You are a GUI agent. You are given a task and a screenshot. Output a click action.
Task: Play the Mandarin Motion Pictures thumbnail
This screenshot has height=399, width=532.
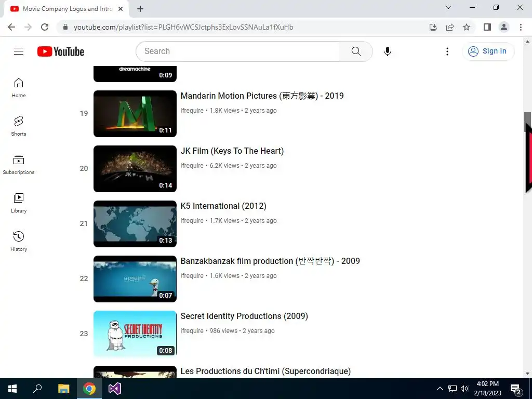(135, 114)
